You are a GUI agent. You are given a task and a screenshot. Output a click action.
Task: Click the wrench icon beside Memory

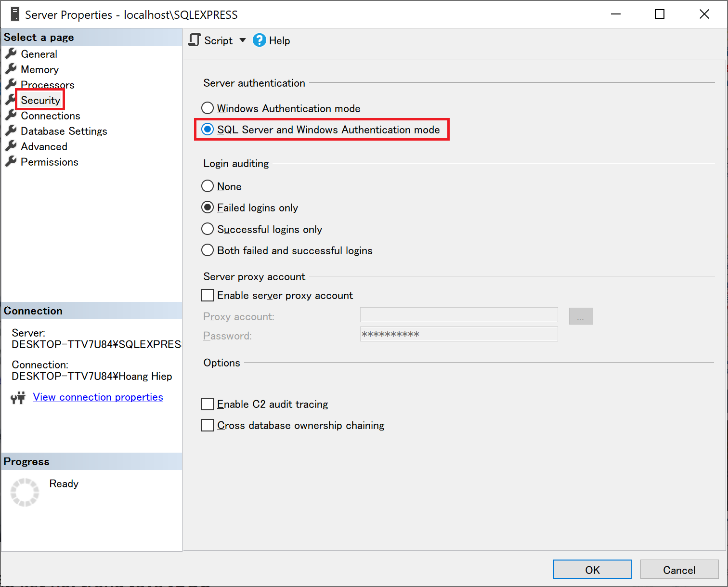click(11, 69)
